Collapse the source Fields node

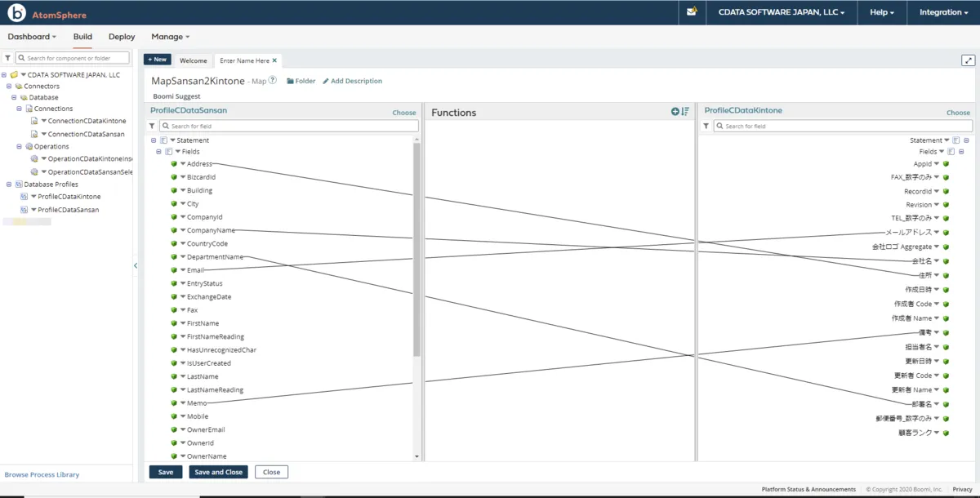pyautogui.click(x=158, y=152)
